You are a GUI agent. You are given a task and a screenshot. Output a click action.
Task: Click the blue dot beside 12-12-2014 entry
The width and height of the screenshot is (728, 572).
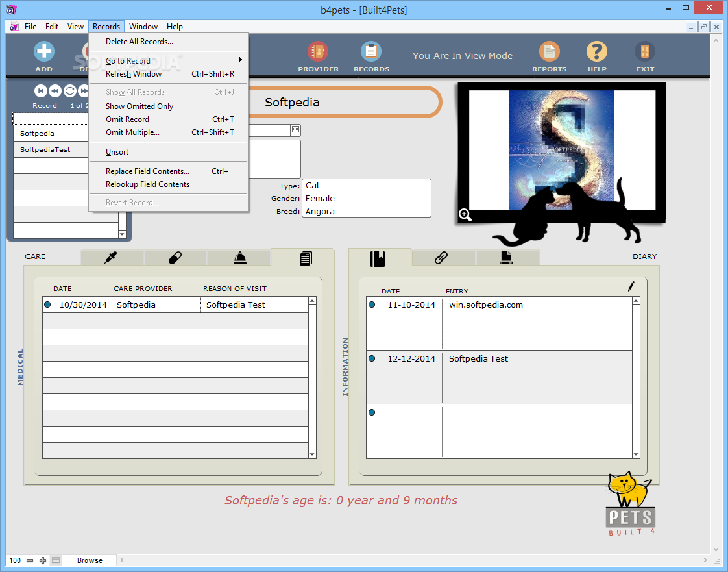(x=372, y=359)
